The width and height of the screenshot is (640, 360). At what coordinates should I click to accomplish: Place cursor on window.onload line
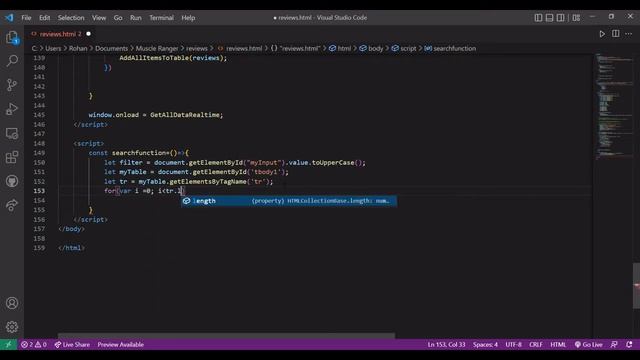click(156, 115)
